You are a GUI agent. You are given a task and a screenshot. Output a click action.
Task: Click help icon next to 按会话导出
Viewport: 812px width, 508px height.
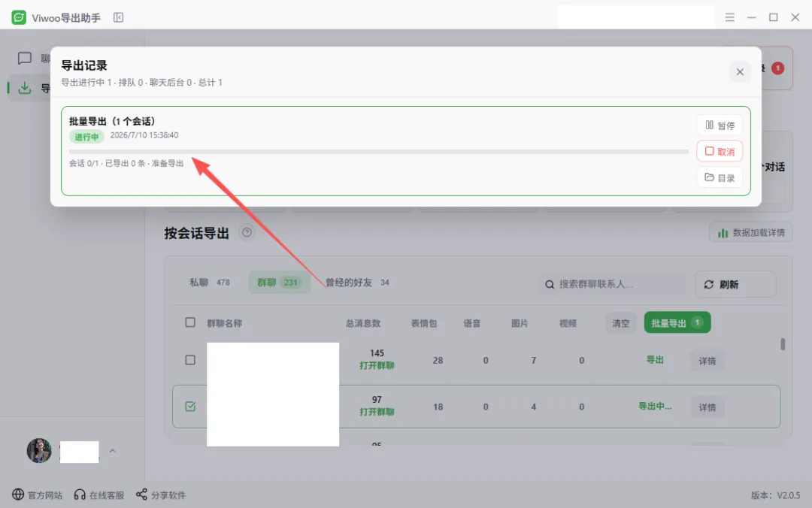pos(247,232)
